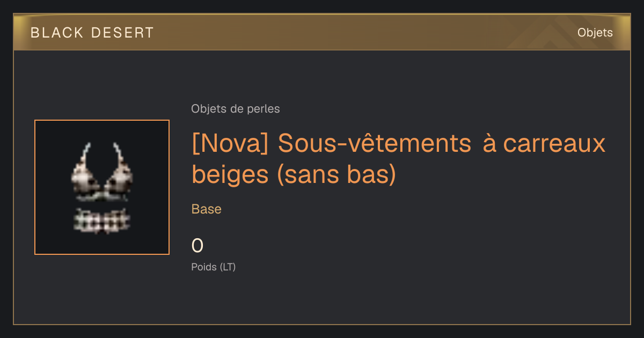644x338 pixels.
Task: Click the BLACK DESERT header title
Action: pos(92,33)
